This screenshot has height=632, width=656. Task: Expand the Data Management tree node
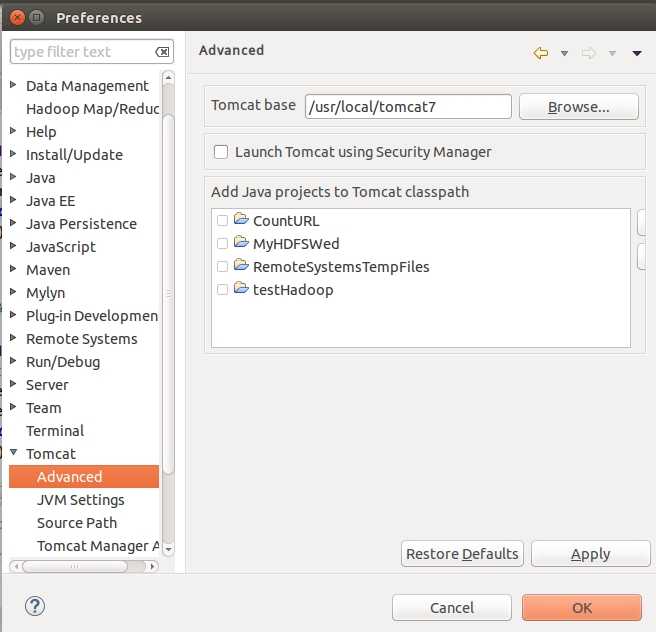(x=13, y=85)
